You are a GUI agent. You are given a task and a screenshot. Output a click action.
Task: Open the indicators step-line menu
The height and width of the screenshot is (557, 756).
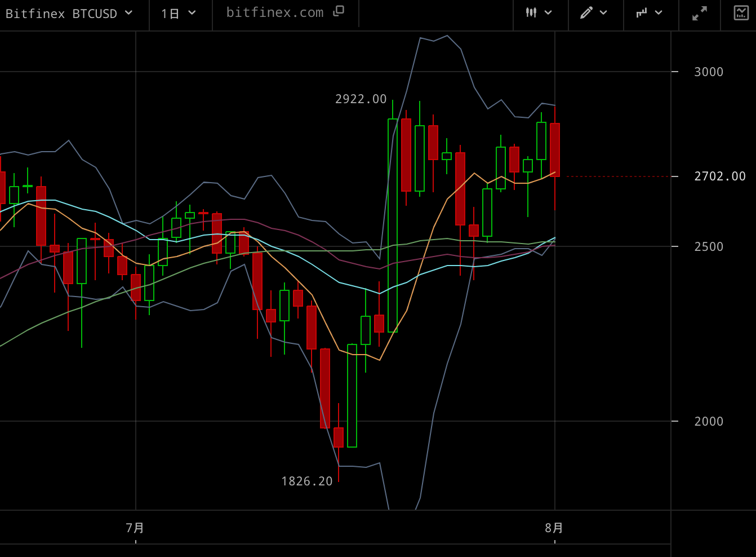(x=649, y=13)
